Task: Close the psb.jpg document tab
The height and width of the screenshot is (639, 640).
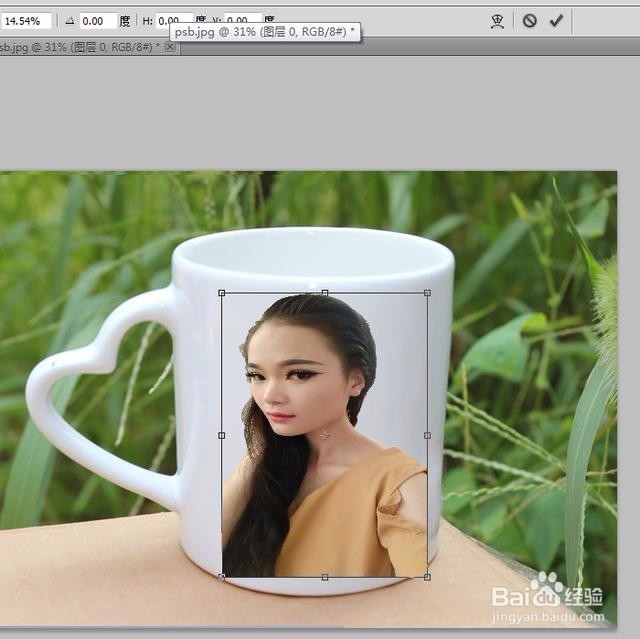Action: [x=170, y=47]
